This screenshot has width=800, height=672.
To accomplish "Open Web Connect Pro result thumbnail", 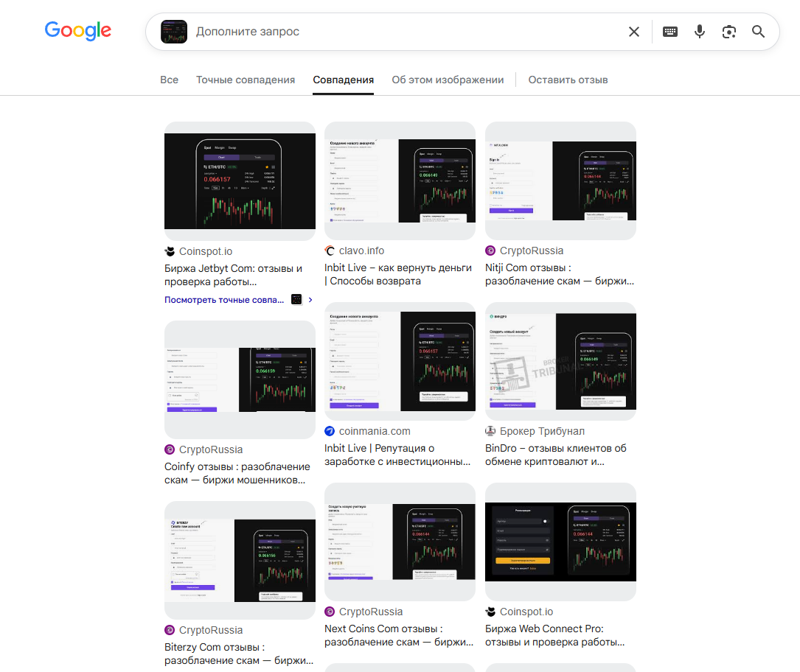I will pos(560,542).
